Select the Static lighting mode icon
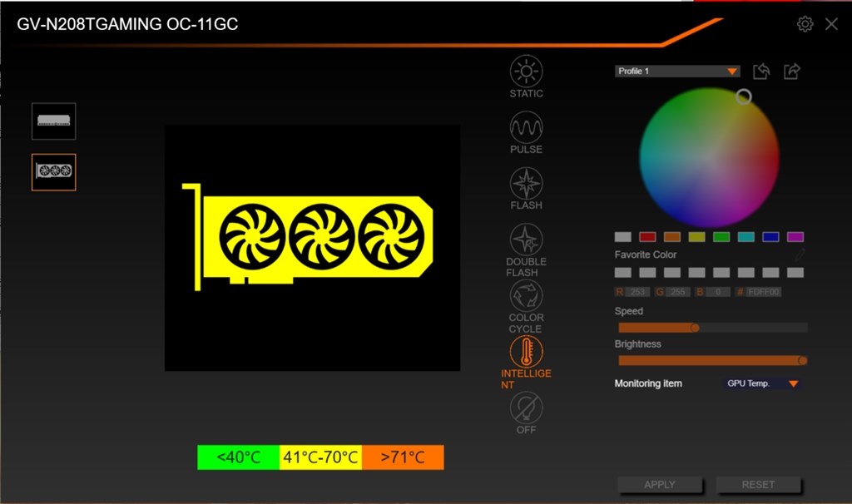The height and width of the screenshot is (504, 852). pyautogui.click(x=526, y=72)
